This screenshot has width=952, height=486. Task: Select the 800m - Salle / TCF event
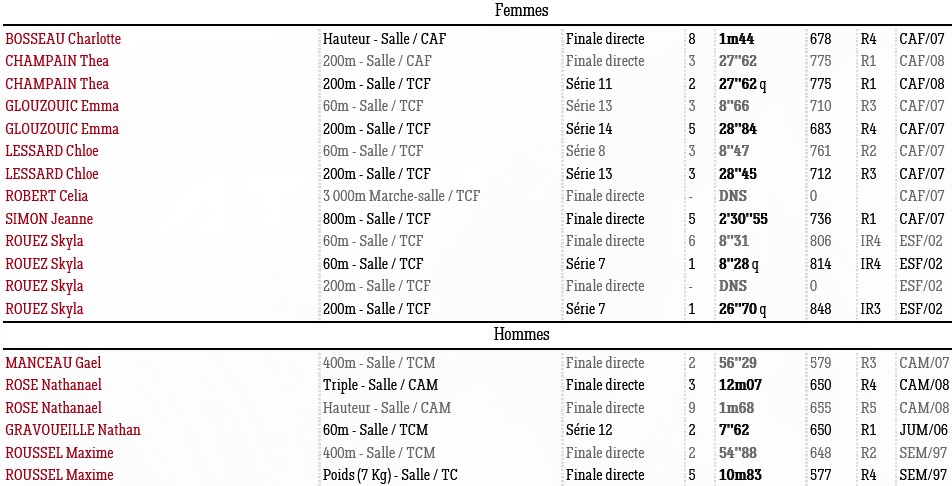tap(376, 219)
